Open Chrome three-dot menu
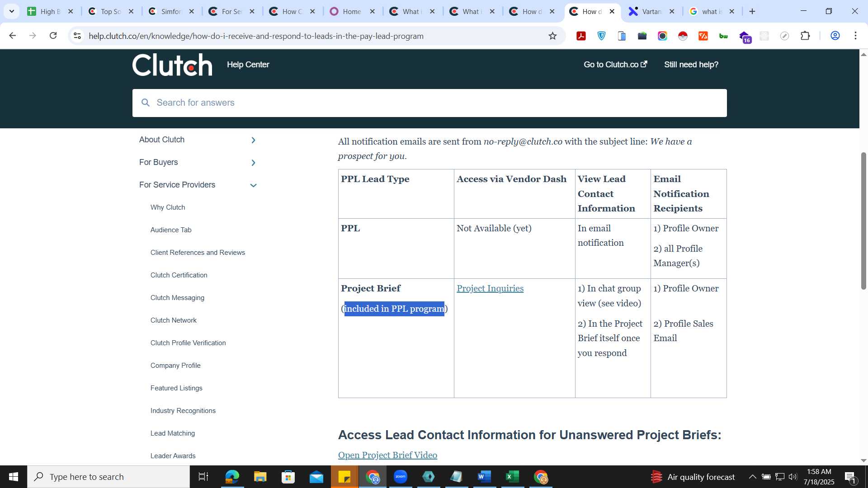This screenshot has height=488, width=868. (855, 36)
